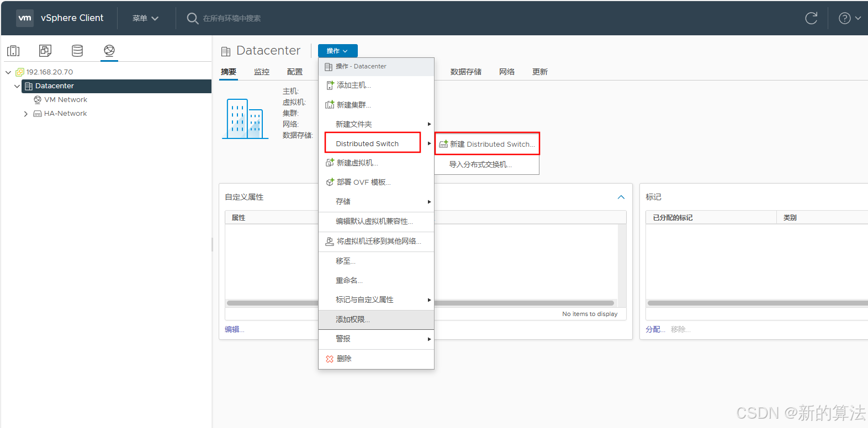This screenshot has width=868, height=428.
Task: Expand the HA-Network tree node
Action: click(25, 114)
